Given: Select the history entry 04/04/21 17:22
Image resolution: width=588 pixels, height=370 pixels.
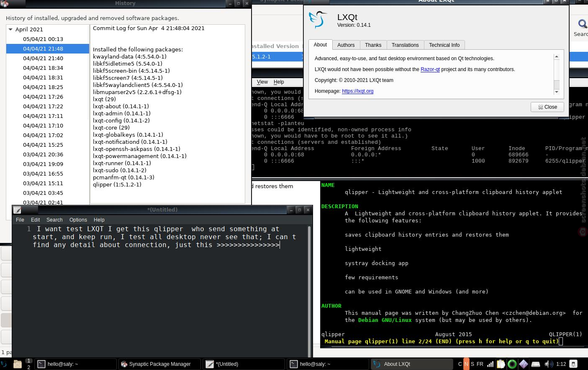Looking at the screenshot, I should [48, 106].
